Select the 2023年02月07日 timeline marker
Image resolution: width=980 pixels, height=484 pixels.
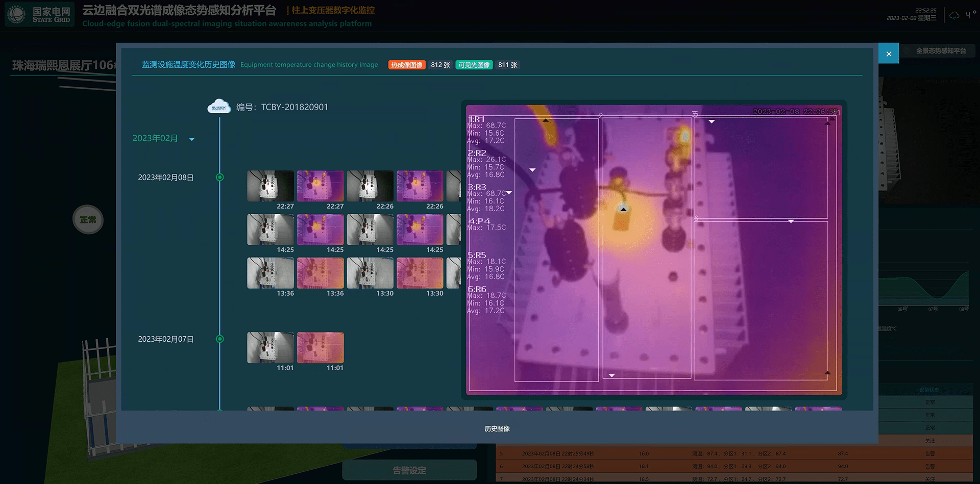(220, 339)
